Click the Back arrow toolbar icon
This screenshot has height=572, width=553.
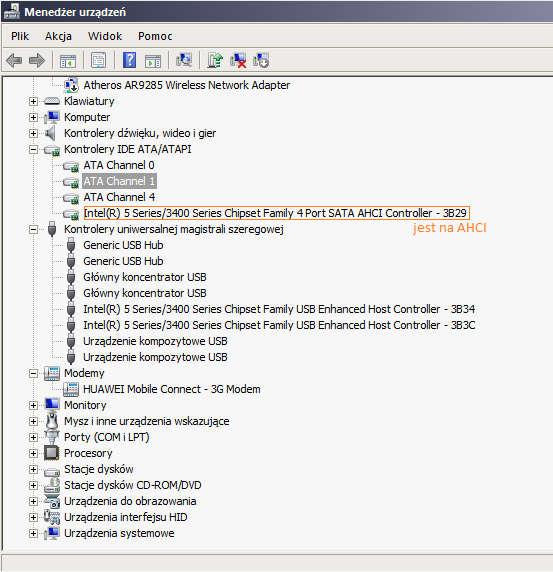(15, 60)
